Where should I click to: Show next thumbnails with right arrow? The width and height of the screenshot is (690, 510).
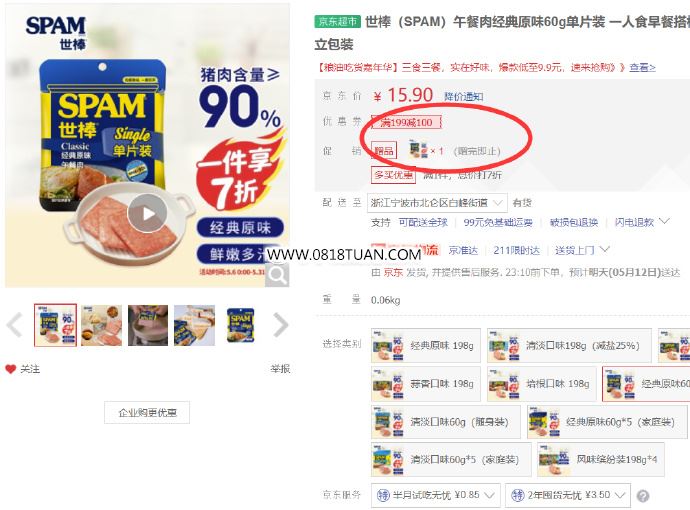tap(280, 325)
